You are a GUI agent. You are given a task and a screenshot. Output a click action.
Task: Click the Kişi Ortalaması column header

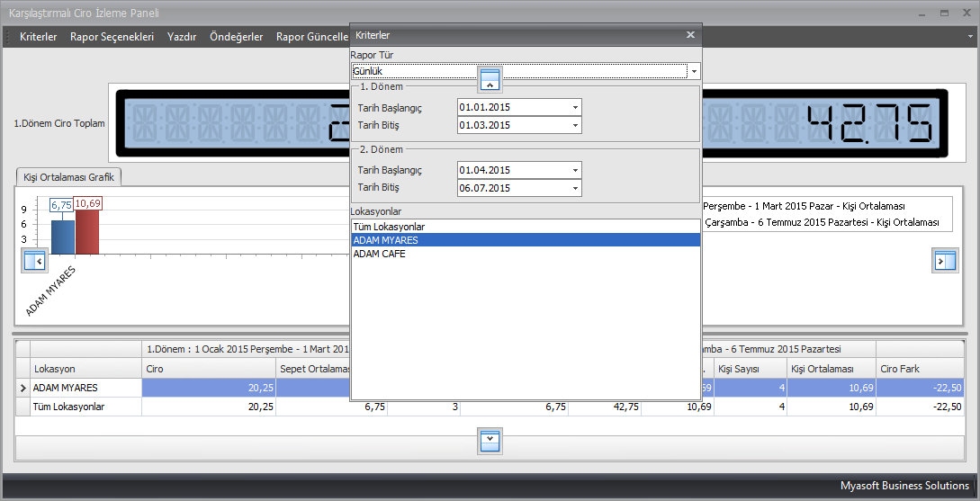click(x=832, y=369)
